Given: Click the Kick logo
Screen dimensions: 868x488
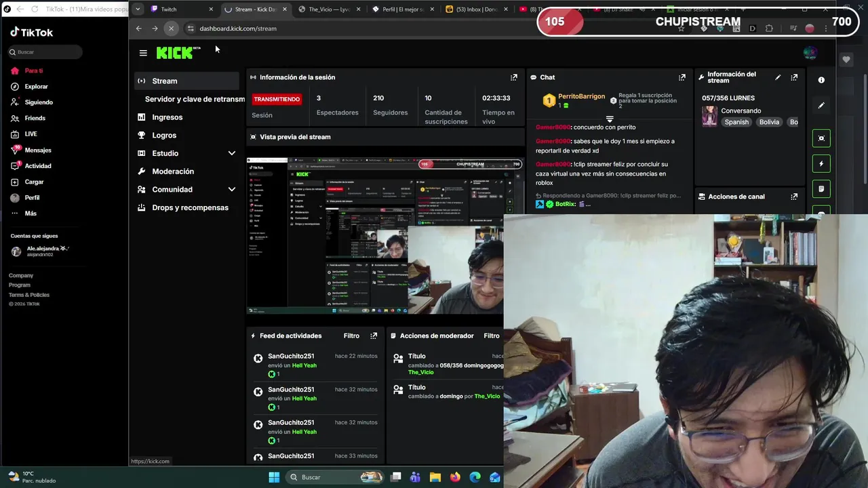Looking at the screenshot, I should click(x=178, y=53).
